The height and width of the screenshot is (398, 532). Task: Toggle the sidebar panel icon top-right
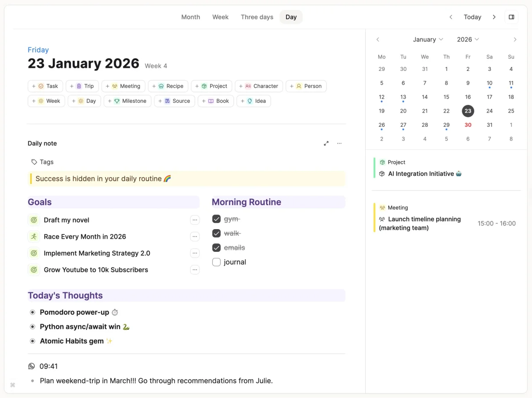[511, 17]
